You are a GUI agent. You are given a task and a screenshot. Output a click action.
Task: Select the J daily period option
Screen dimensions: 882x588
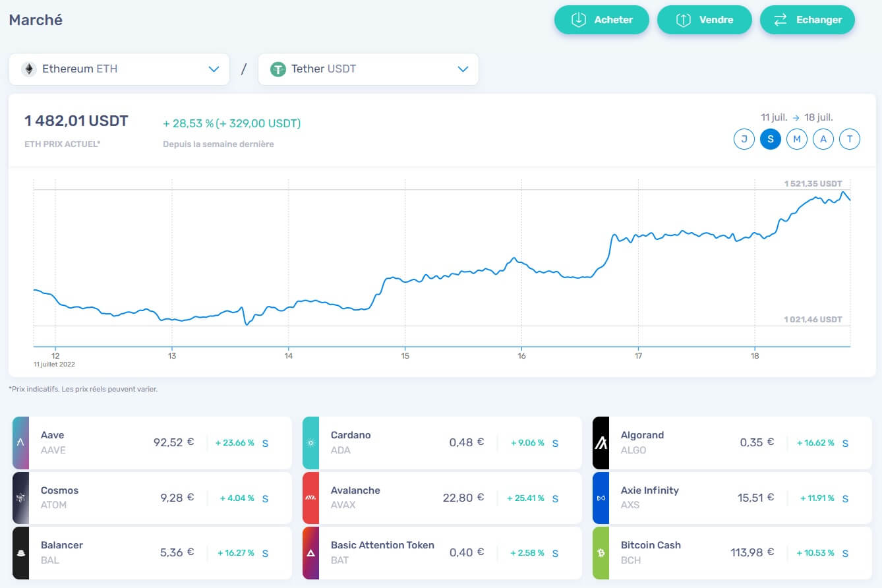pos(744,139)
